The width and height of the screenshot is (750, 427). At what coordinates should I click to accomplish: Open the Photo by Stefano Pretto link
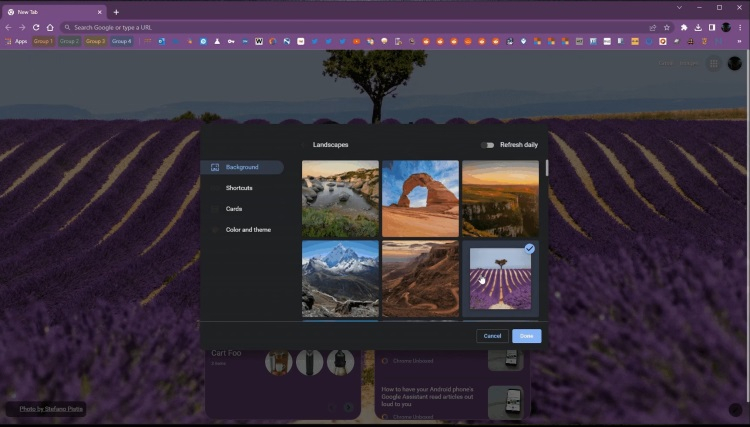(51, 409)
